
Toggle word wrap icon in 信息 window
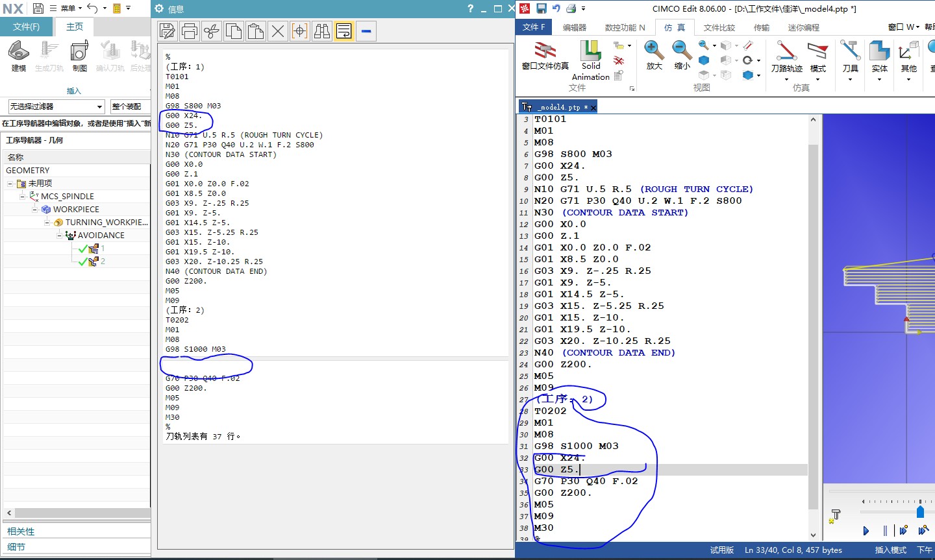[344, 31]
